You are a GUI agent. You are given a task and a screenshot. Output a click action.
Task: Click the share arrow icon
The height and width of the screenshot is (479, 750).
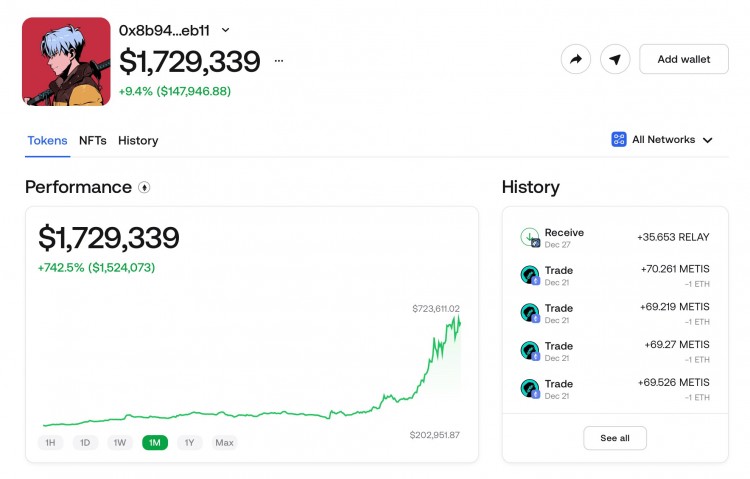[x=576, y=59]
